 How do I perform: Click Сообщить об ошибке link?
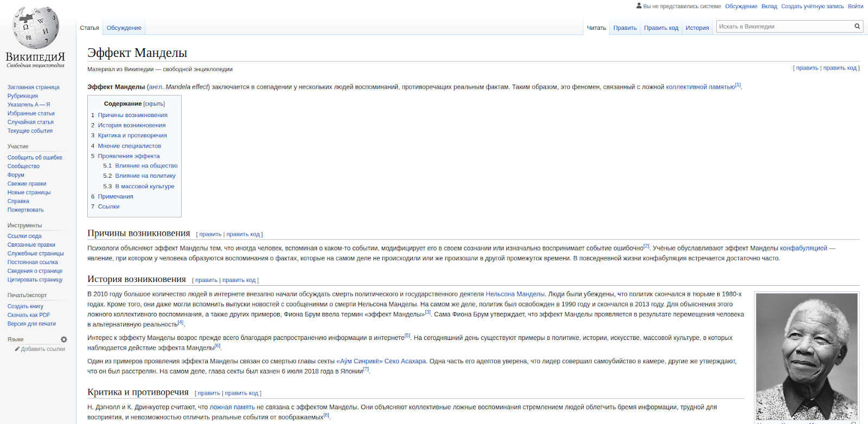tap(35, 157)
